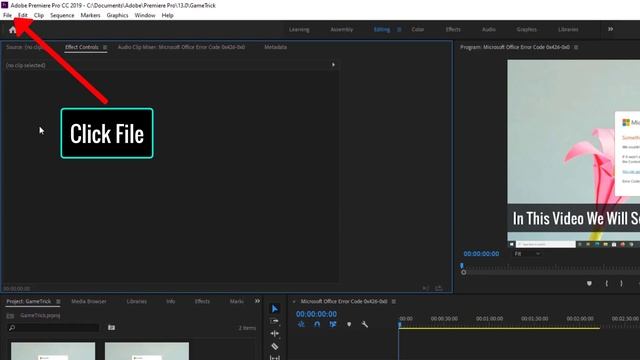
Task: Open the Markers tab in Project panel
Action: coord(236,301)
